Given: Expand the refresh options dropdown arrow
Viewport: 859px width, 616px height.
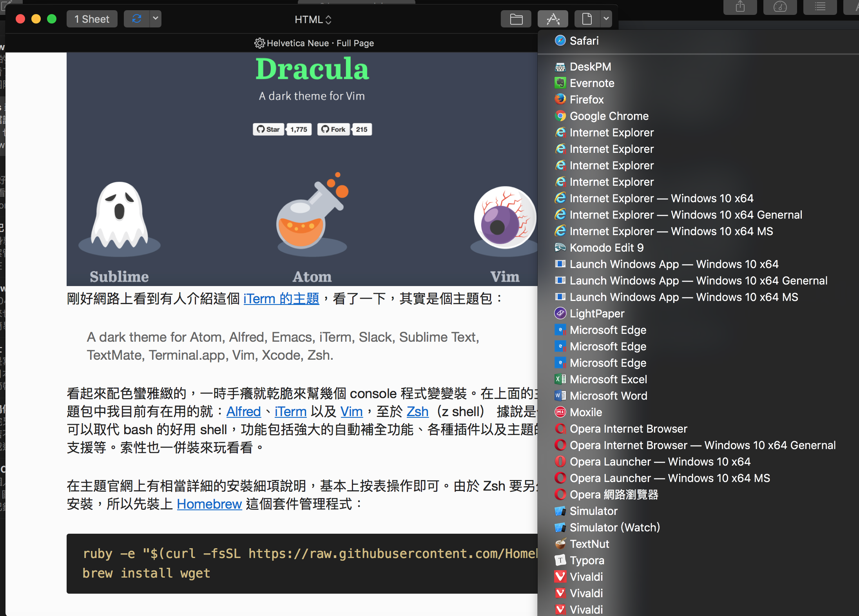Looking at the screenshot, I should click(156, 19).
